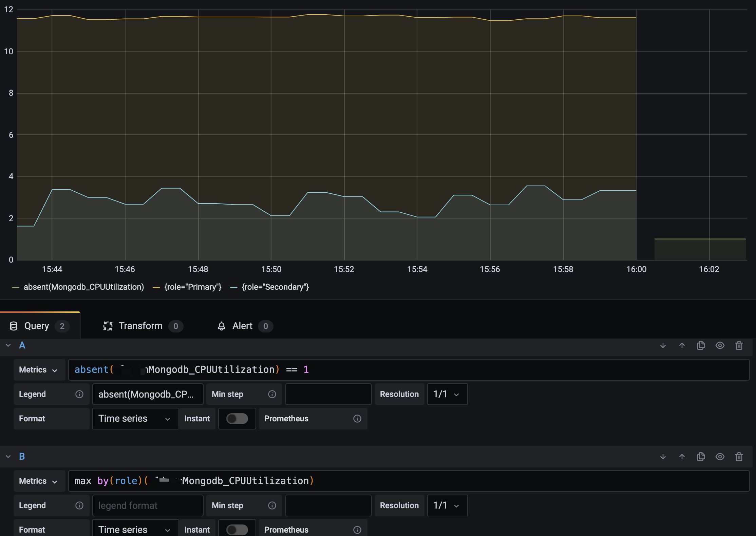
Task: Open Resolution 1/1 dropdown in query A
Action: 447,394
